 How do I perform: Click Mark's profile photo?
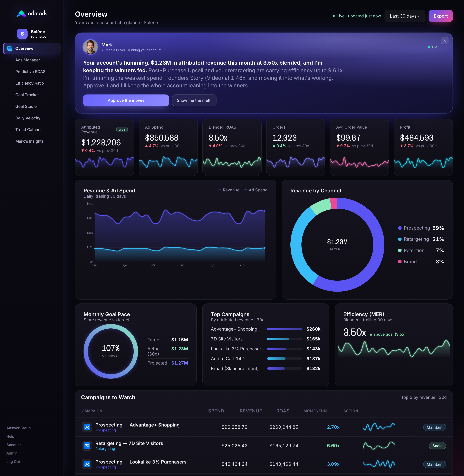click(x=90, y=47)
